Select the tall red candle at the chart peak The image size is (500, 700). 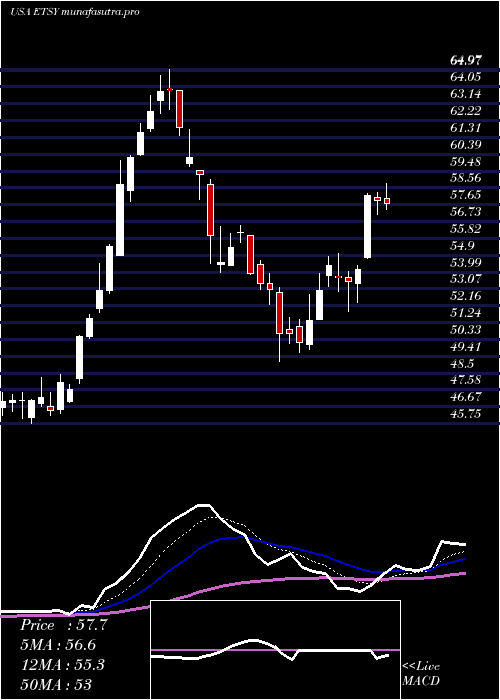pos(179,109)
